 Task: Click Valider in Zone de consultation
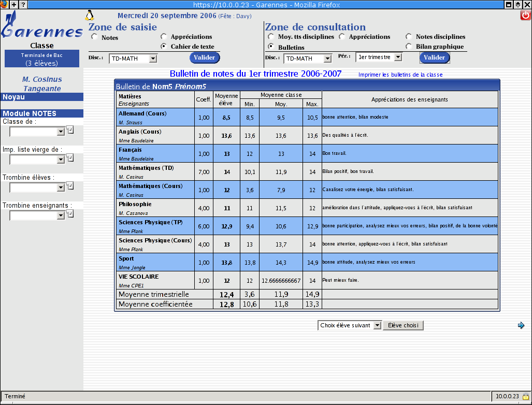434,57
